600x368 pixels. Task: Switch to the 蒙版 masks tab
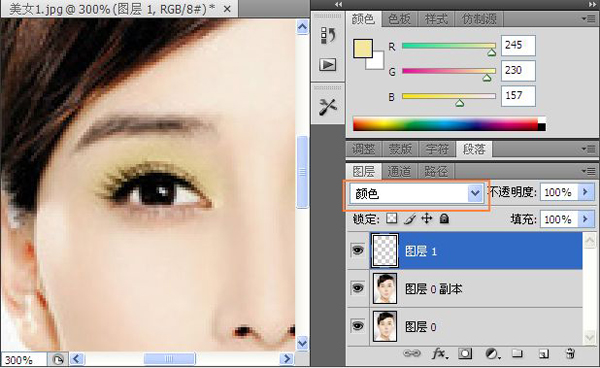coord(400,149)
